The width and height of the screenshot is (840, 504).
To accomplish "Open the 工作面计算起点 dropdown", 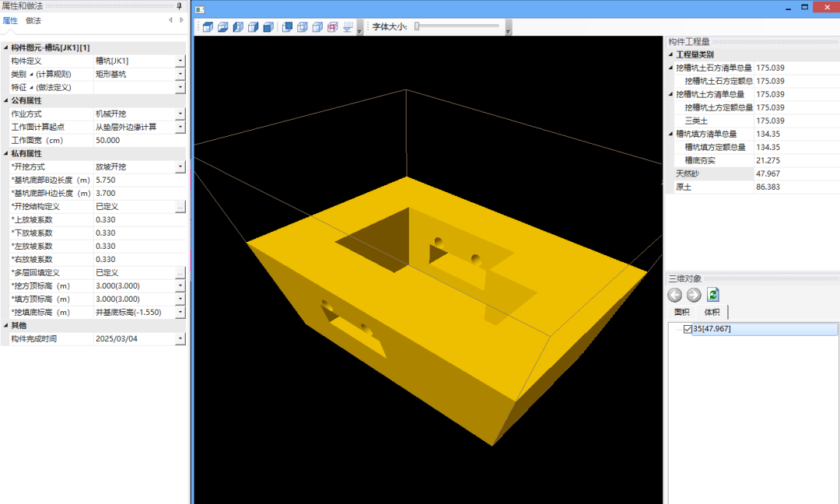I will pos(180,127).
